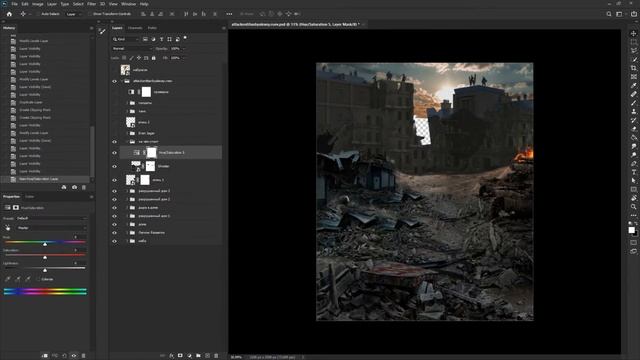Open the Photoshop Home screen icon

pos(9,14)
